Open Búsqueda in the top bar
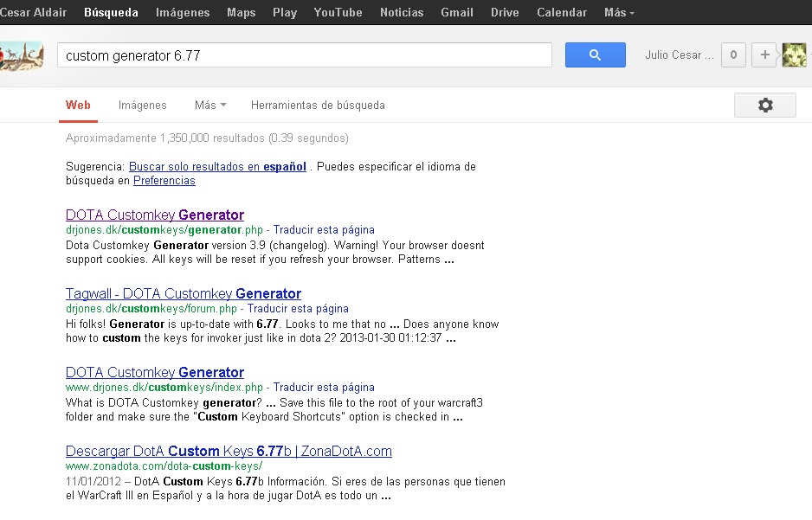The width and height of the screenshot is (812, 520). pyautogui.click(x=111, y=12)
